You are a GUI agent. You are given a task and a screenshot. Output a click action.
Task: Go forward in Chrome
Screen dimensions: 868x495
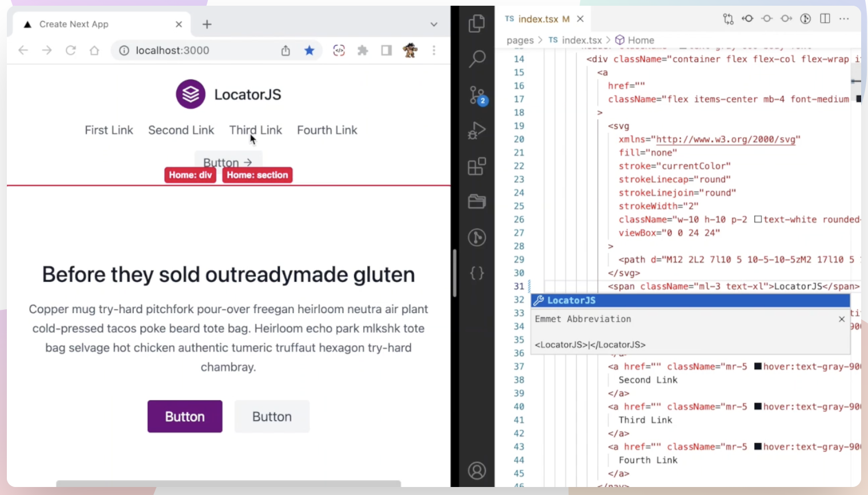tap(47, 50)
